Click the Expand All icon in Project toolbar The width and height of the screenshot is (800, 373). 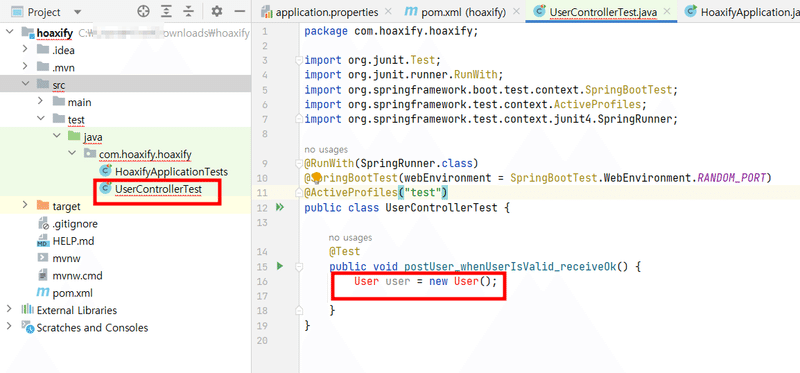click(x=166, y=11)
